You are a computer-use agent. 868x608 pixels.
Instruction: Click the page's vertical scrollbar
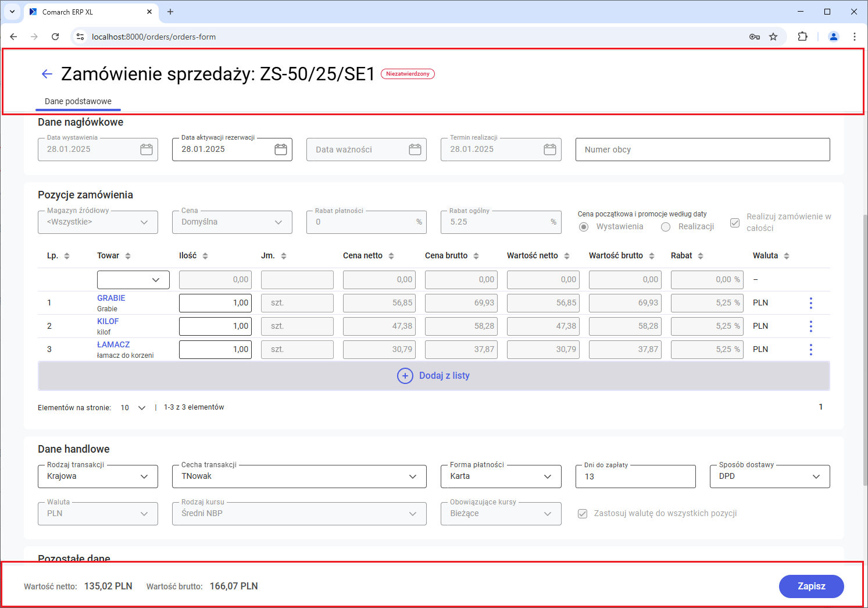[865, 349]
